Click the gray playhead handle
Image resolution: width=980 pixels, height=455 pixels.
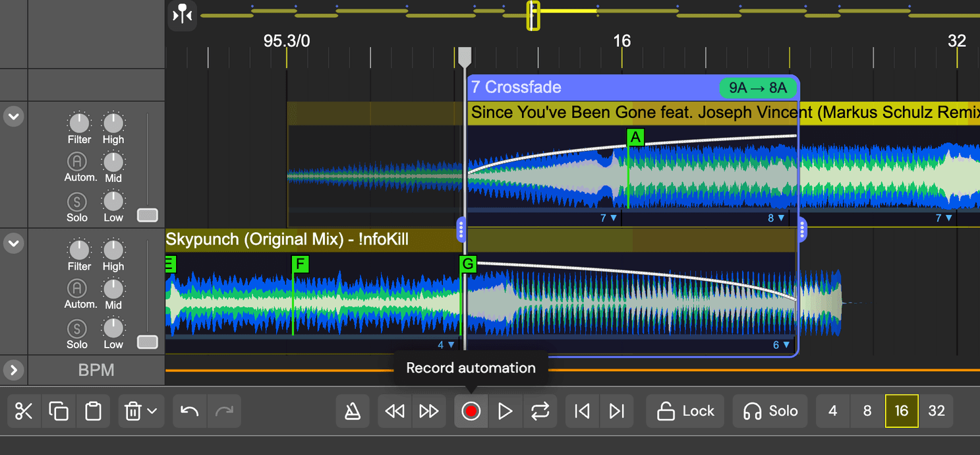click(x=465, y=57)
